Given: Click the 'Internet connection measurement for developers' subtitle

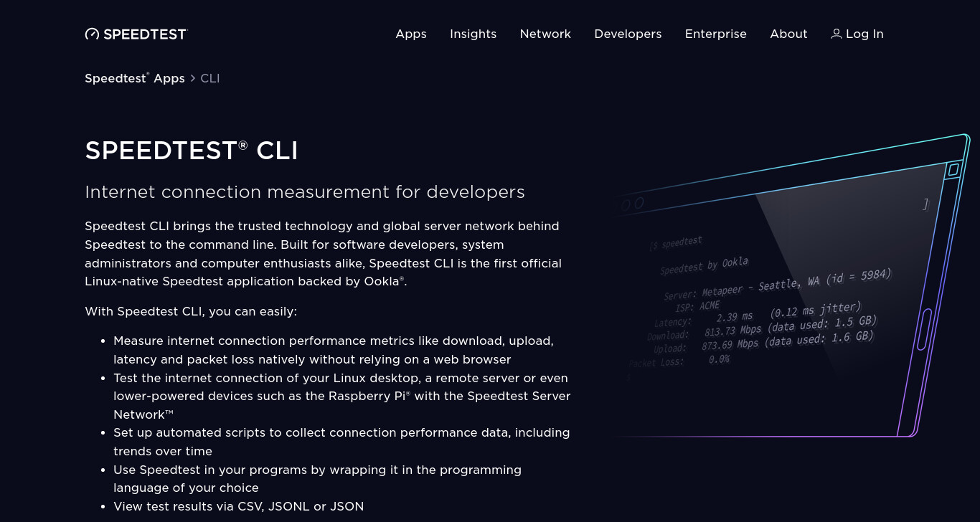Looking at the screenshot, I should (x=305, y=192).
